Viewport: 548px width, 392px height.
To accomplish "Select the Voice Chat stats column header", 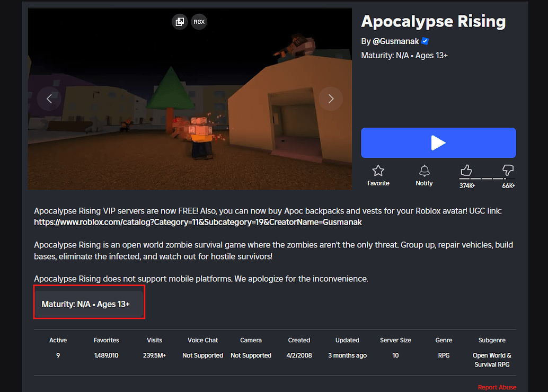I will coord(202,340).
